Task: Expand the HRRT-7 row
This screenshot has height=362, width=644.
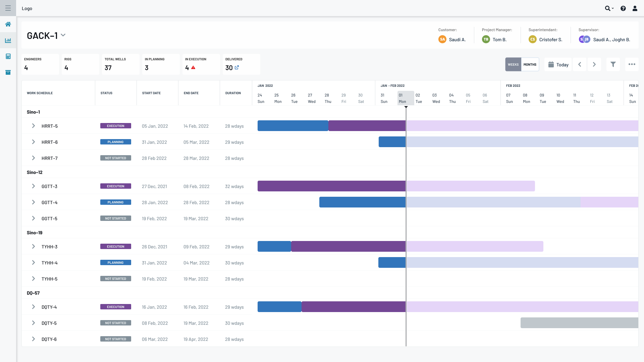Action: (33, 158)
